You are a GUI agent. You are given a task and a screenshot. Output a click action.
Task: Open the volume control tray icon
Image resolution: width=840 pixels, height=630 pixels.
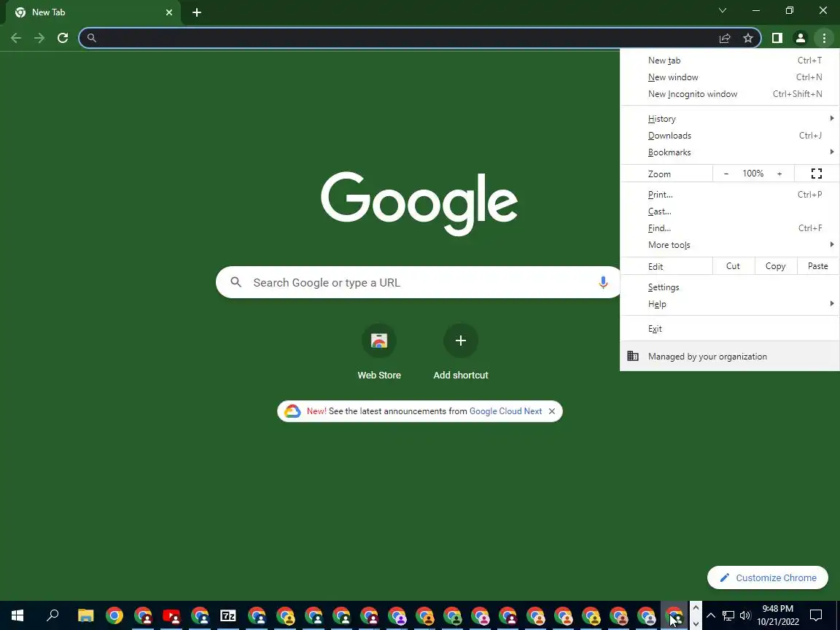(745, 615)
